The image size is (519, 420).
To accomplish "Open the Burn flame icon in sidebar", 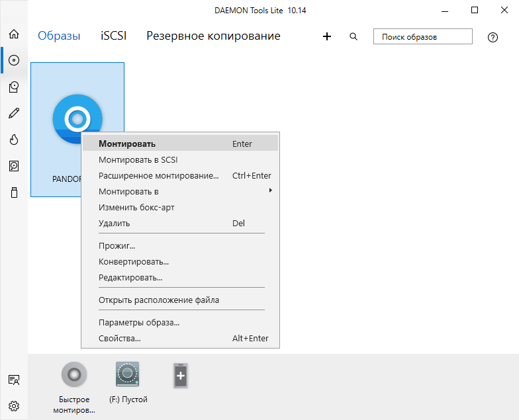I will [14, 140].
